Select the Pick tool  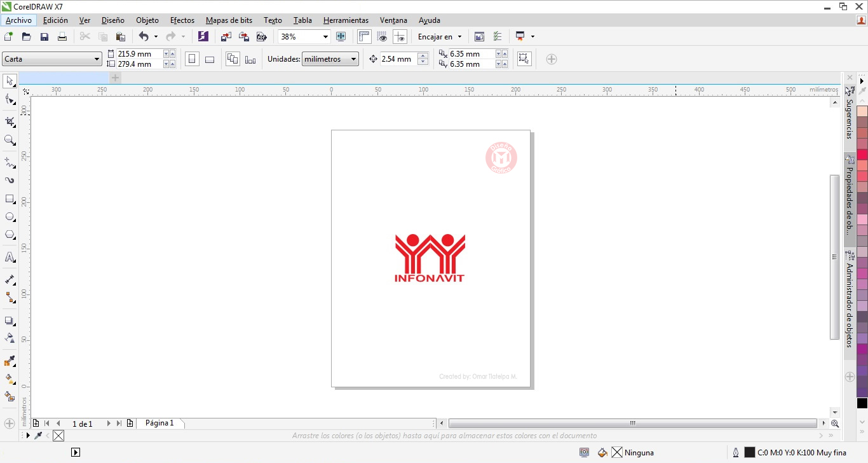pos(9,80)
